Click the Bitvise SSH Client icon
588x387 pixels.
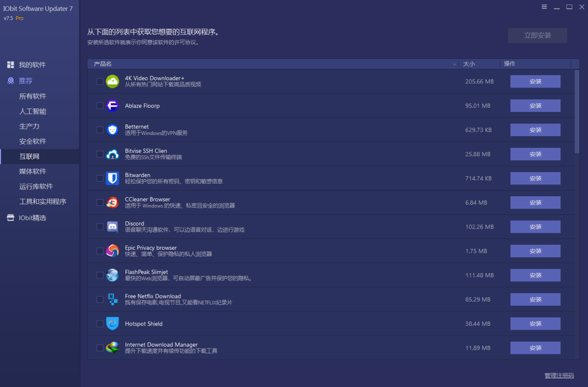(x=112, y=154)
